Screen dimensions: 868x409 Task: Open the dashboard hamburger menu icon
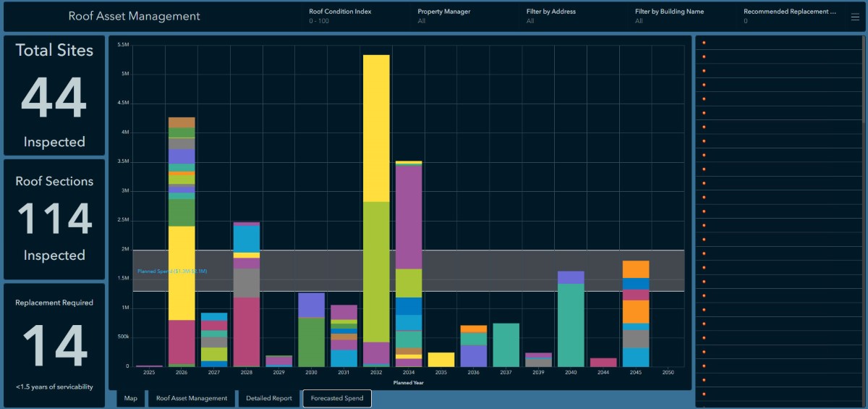tap(854, 17)
